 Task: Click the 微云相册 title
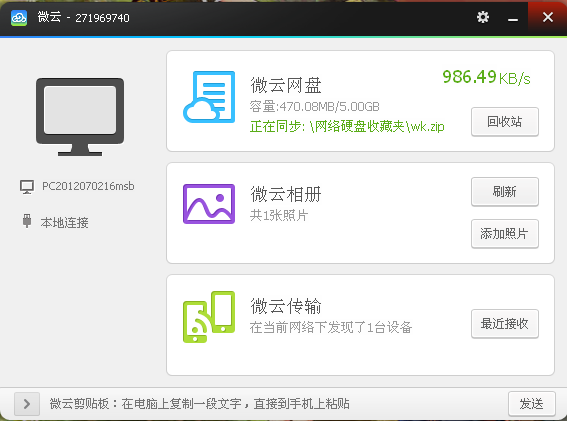click(286, 194)
